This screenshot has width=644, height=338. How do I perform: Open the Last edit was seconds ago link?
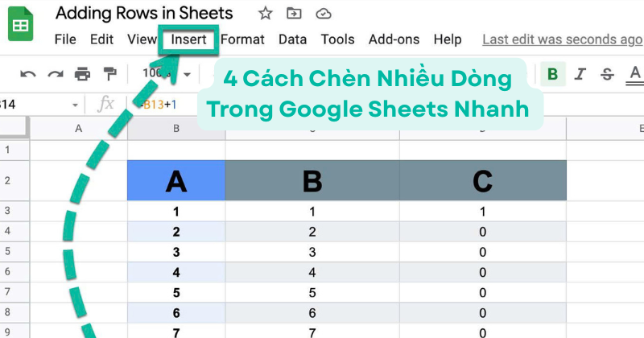pos(562,39)
